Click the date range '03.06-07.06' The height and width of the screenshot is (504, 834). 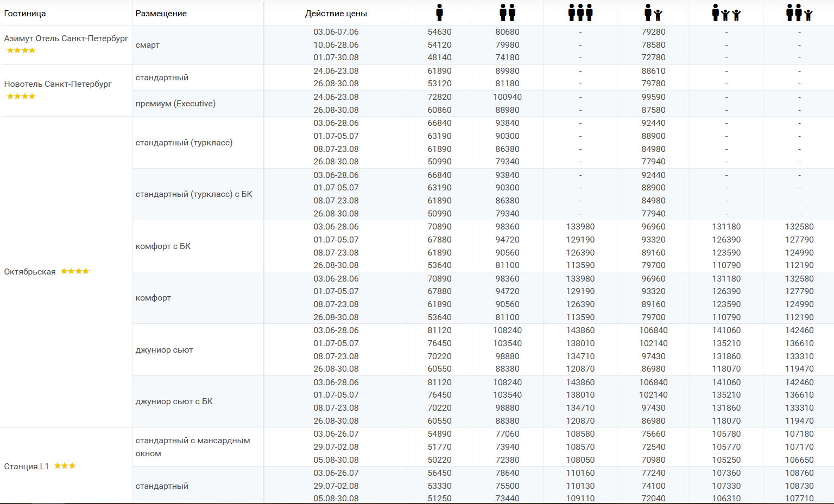click(336, 32)
